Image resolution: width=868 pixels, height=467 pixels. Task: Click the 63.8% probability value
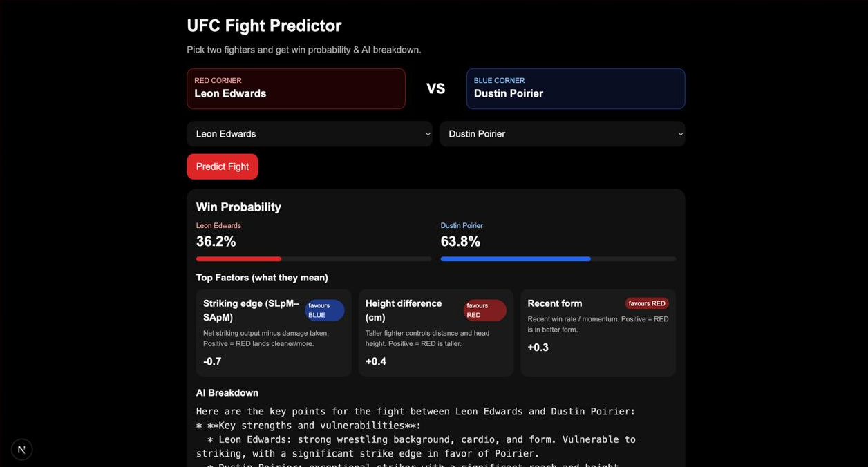click(x=460, y=241)
